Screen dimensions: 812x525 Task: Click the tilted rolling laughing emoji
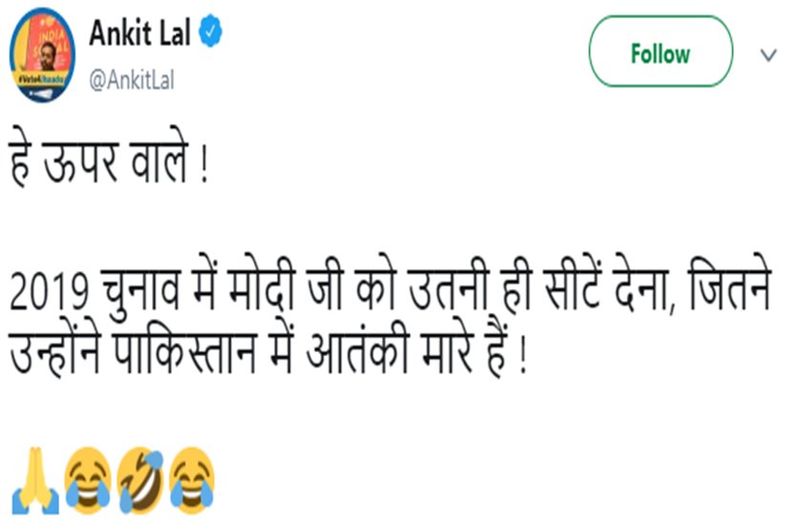[140, 482]
